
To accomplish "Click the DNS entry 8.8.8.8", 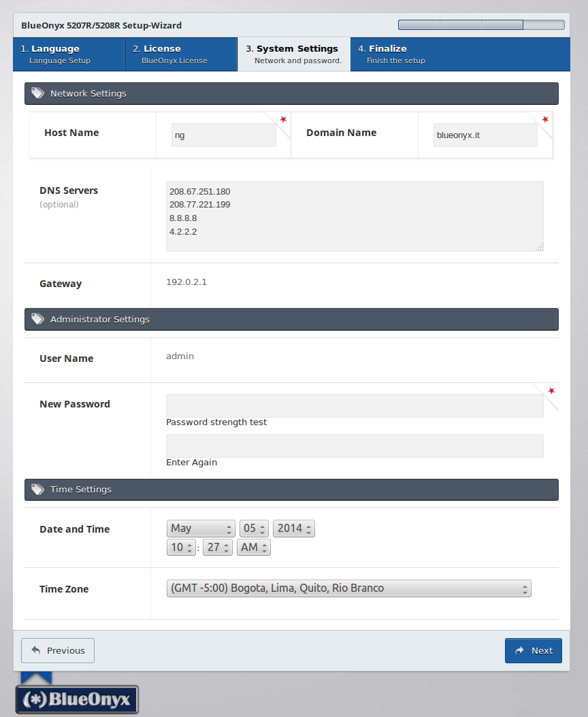I will click(183, 218).
